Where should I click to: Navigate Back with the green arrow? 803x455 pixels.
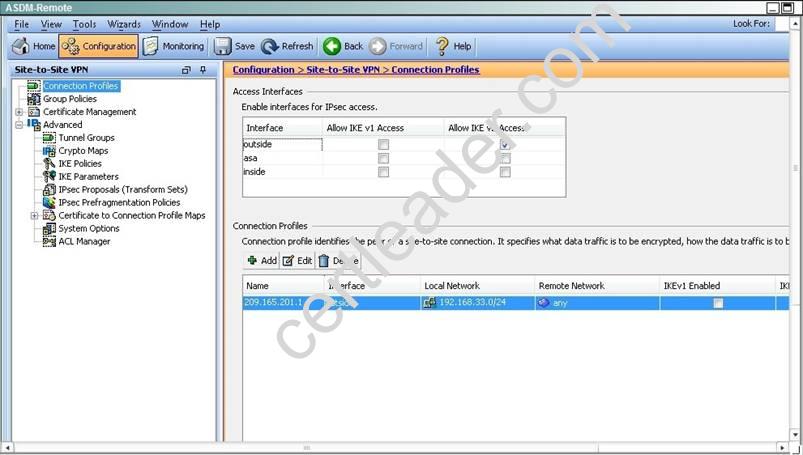pyautogui.click(x=343, y=46)
